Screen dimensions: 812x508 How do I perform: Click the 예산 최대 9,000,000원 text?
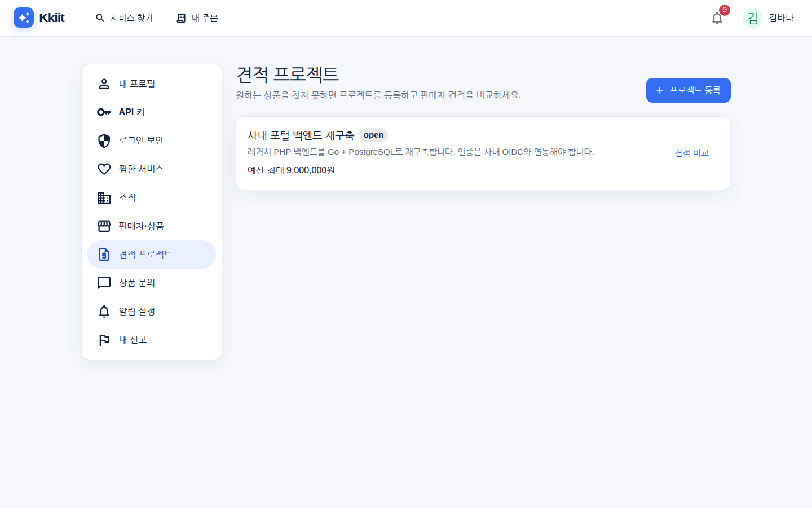[x=291, y=170]
